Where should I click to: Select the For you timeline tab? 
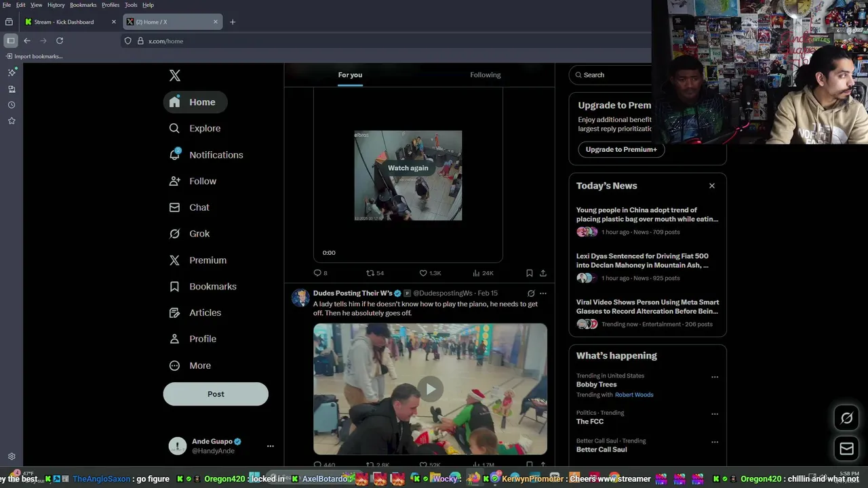coord(350,75)
